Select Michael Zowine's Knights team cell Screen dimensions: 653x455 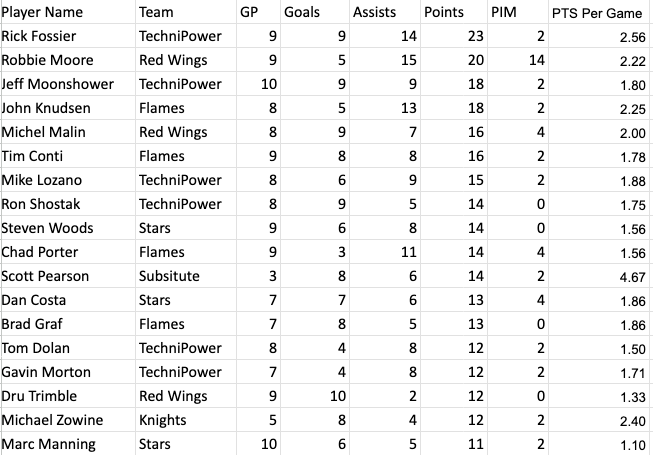(186, 420)
